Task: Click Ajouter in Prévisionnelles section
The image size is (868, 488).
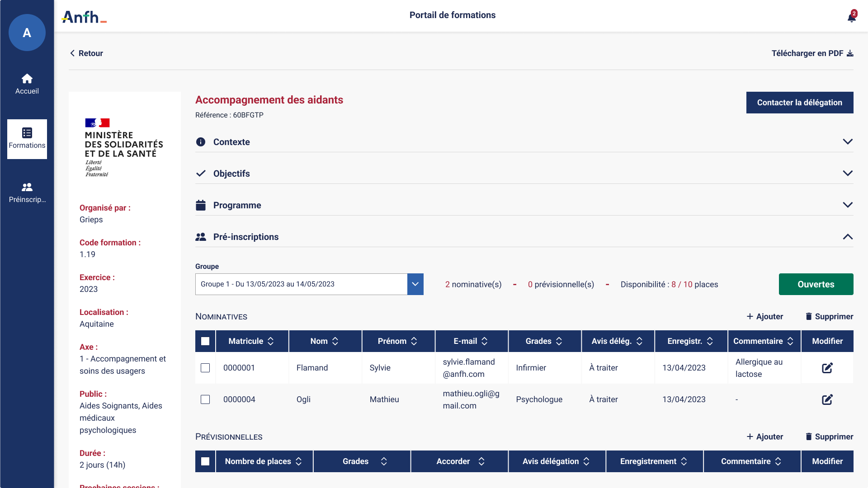Action: 765,436
